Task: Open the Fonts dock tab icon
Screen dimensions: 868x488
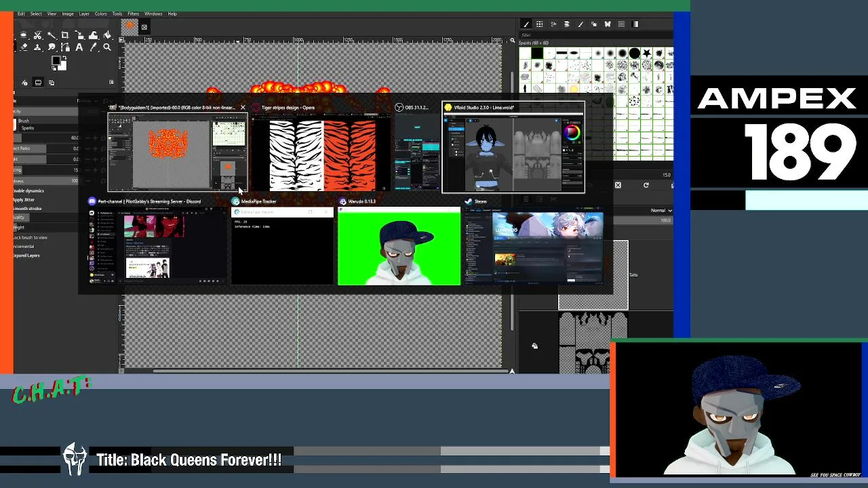Action: 553,24
